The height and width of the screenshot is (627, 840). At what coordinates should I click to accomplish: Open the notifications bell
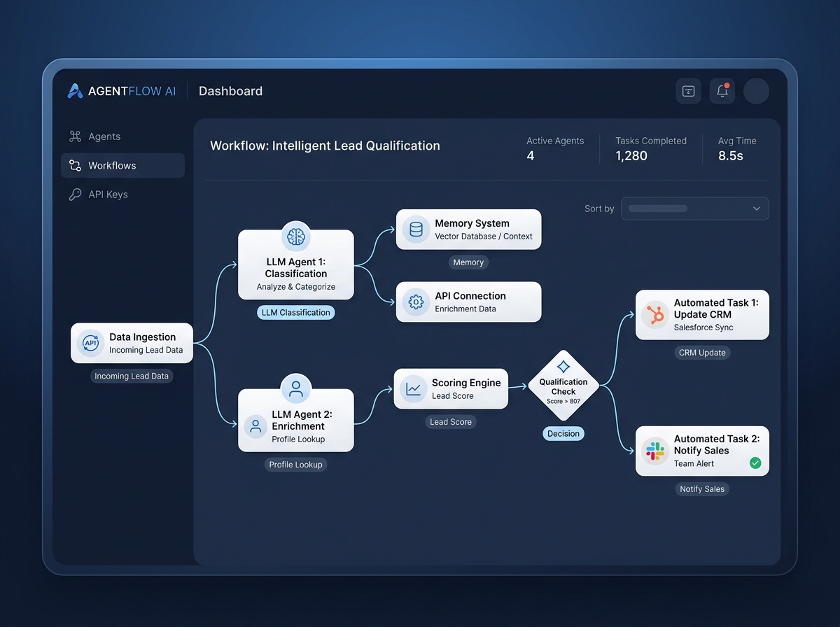tap(722, 91)
